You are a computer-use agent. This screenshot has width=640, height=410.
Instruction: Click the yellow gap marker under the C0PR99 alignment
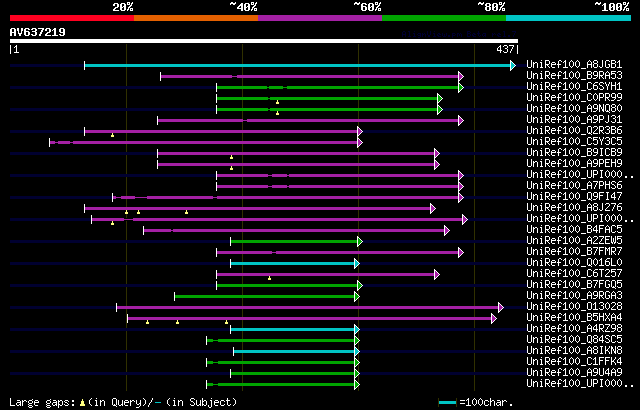278,102
